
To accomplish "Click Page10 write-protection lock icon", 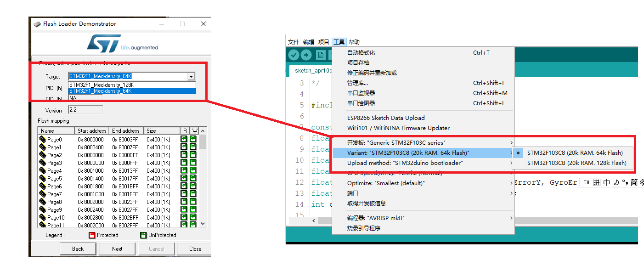I will 193,217.
